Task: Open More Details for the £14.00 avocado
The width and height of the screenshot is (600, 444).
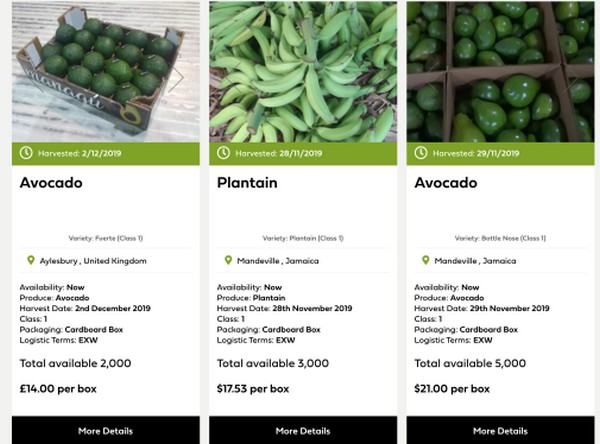Action: tap(104, 431)
